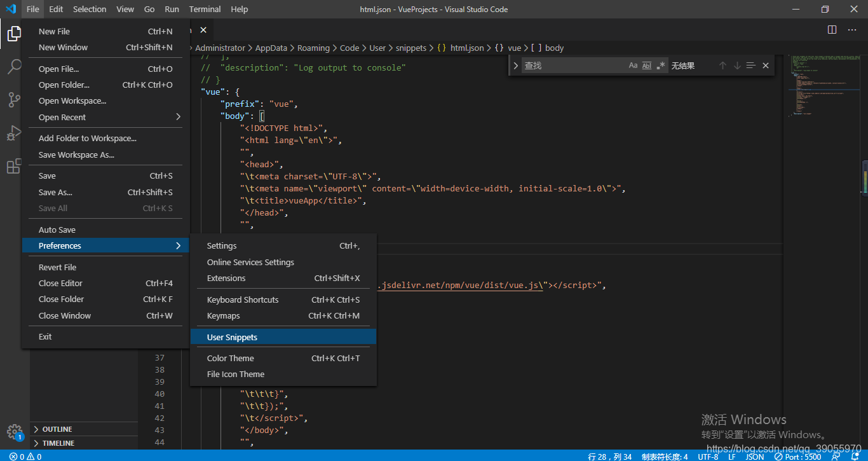Open the Help menu
Image resolution: width=868 pixels, height=461 pixels.
point(240,9)
